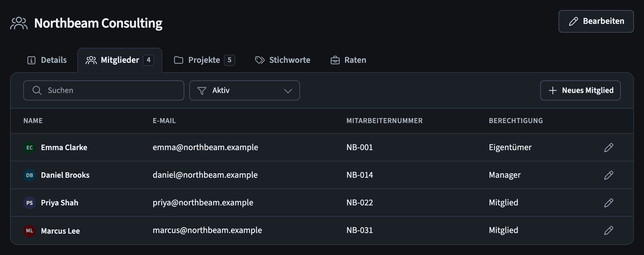Click Priya Shah's PS avatar
The height and width of the screenshot is (255, 644).
(29, 203)
